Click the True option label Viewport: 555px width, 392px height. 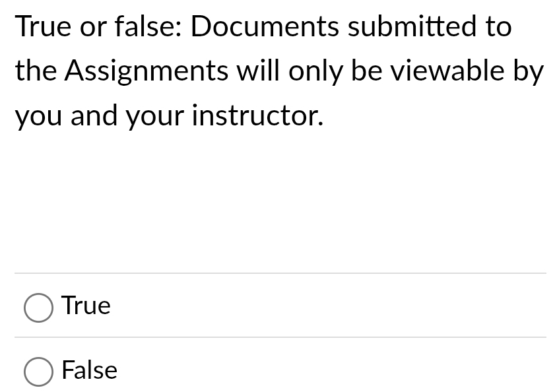point(85,306)
